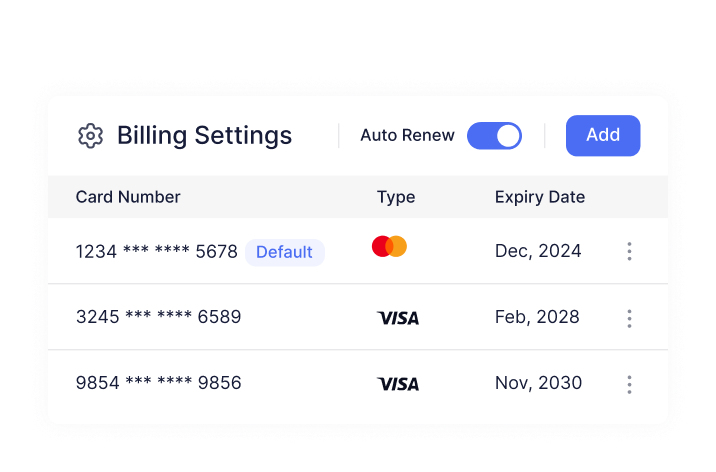
Task: Open more options for card ending 9856
Action: tap(629, 384)
